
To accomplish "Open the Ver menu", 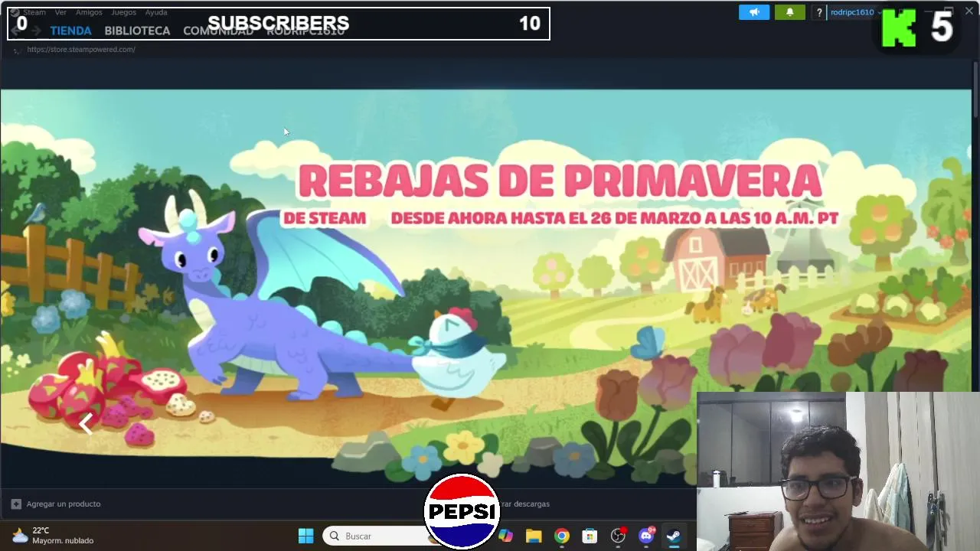I will coord(60,12).
